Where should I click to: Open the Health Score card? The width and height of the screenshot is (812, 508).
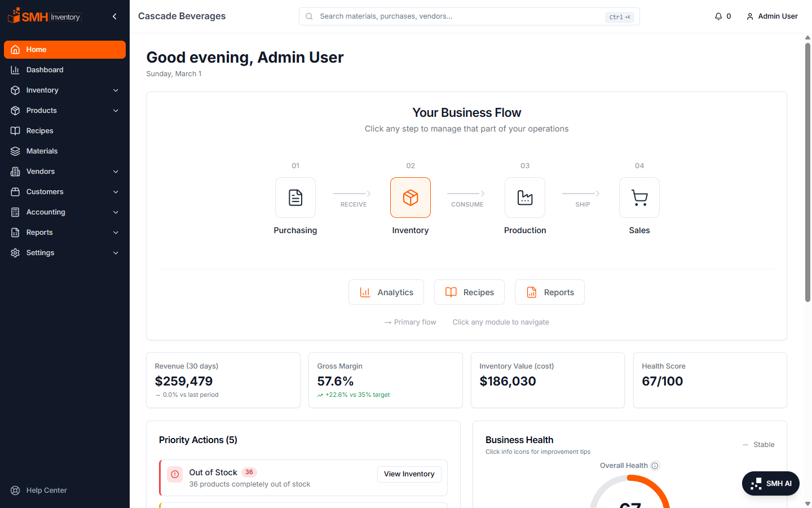(710, 380)
